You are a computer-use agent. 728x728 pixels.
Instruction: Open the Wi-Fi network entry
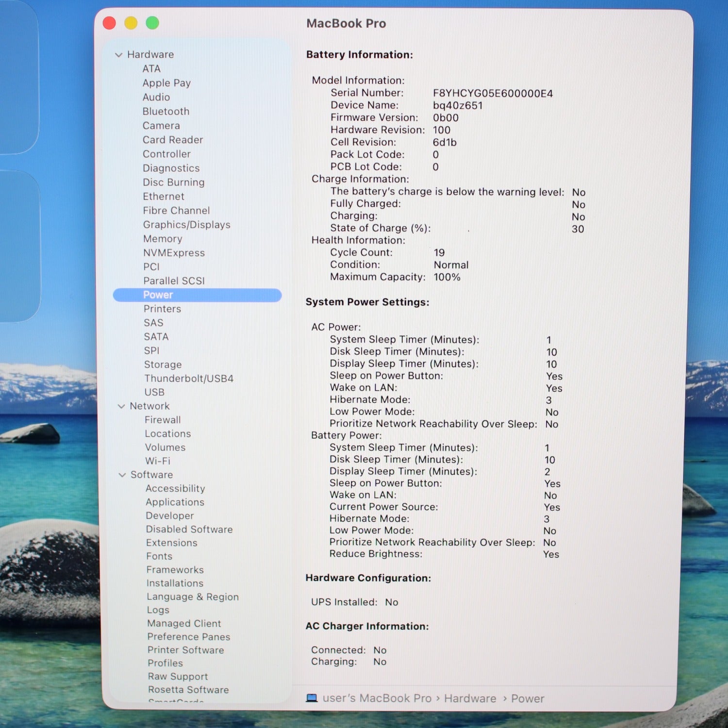[158, 461]
